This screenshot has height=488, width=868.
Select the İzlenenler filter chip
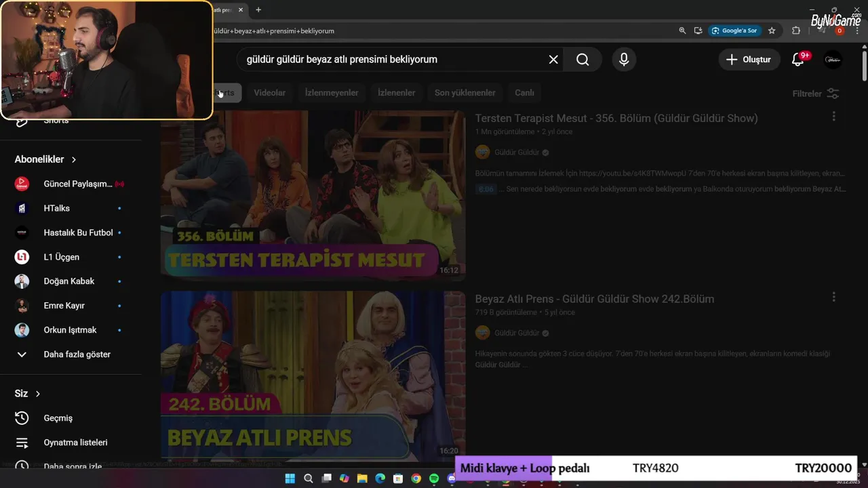396,93
